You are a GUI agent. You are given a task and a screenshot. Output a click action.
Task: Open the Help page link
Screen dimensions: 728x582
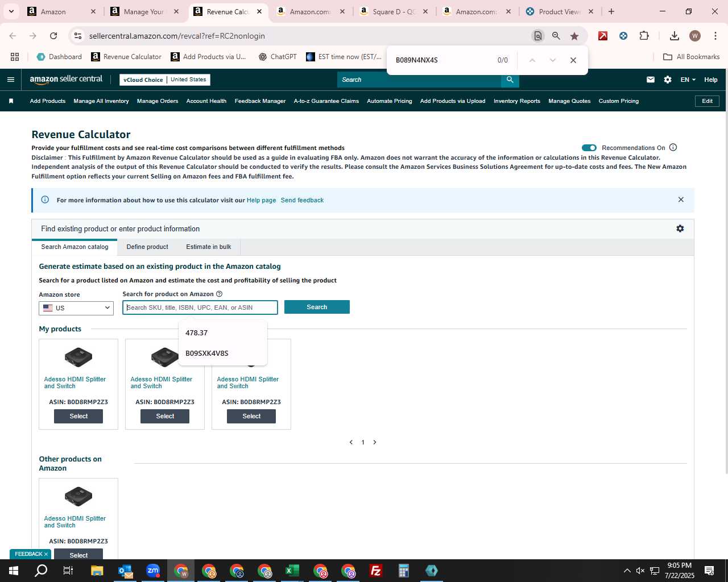(261, 200)
